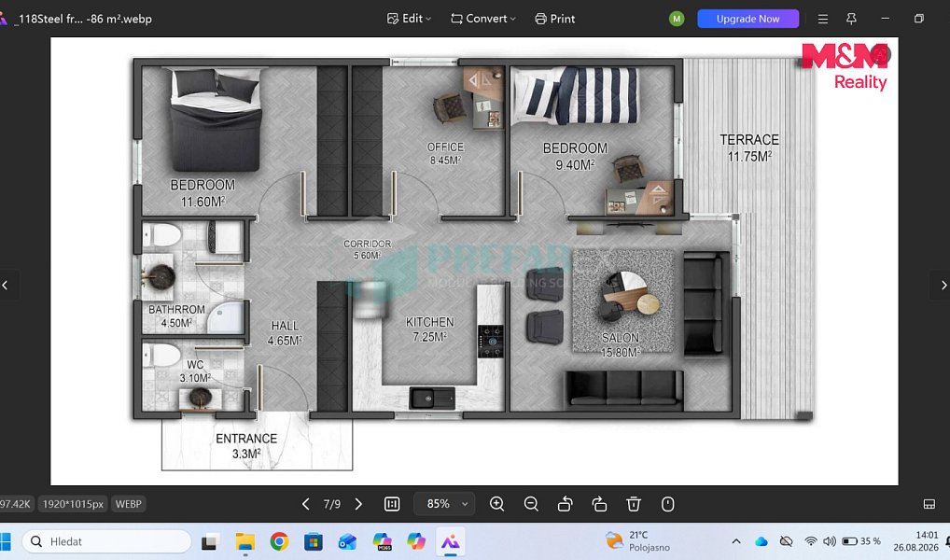950x560 pixels.
Task: Open the Edit menu
Action: 409,19
